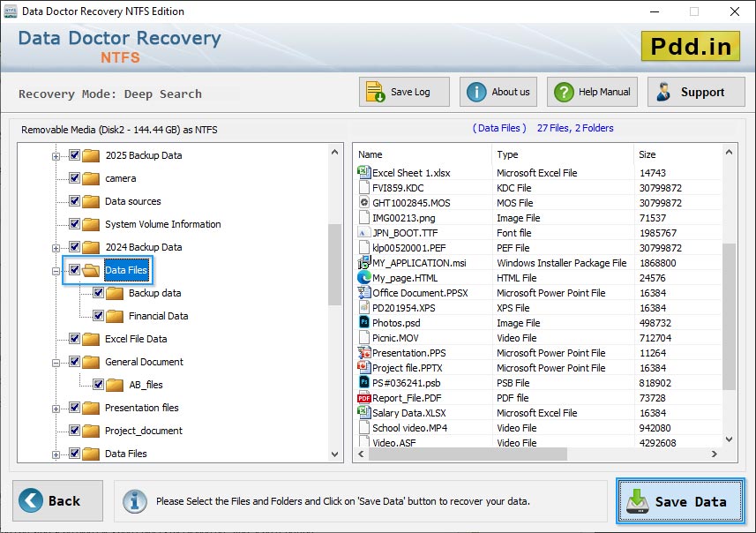The width and height of the screenshot is (756, 533).
Task: Click the Support person icon
Action: tap(664, 92)
